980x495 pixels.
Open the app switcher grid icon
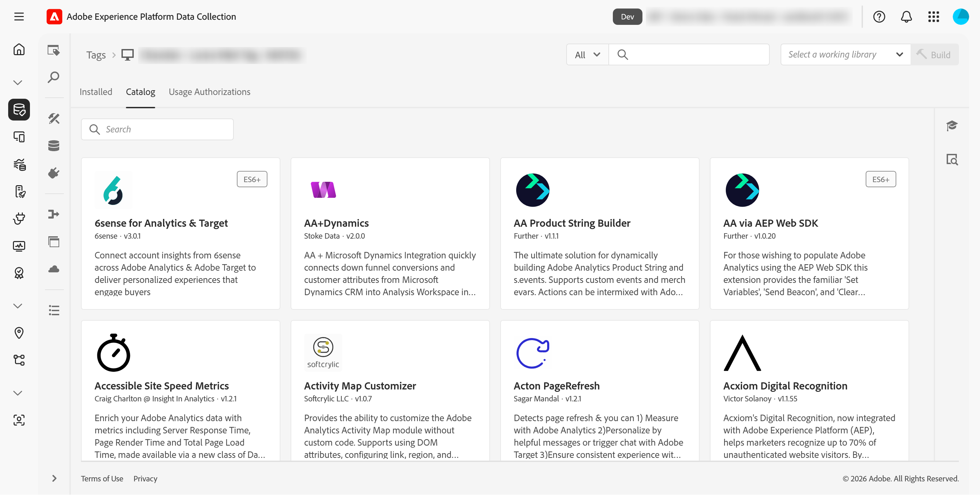(x=933, y=17)
